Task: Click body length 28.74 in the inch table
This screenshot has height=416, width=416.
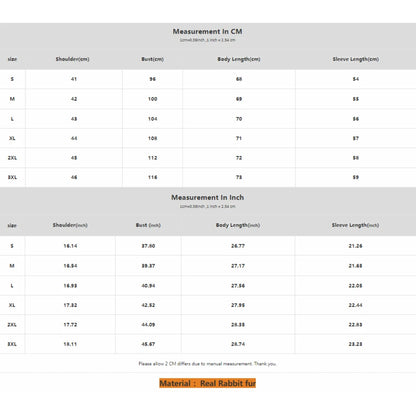Action: tap(238, 344)
